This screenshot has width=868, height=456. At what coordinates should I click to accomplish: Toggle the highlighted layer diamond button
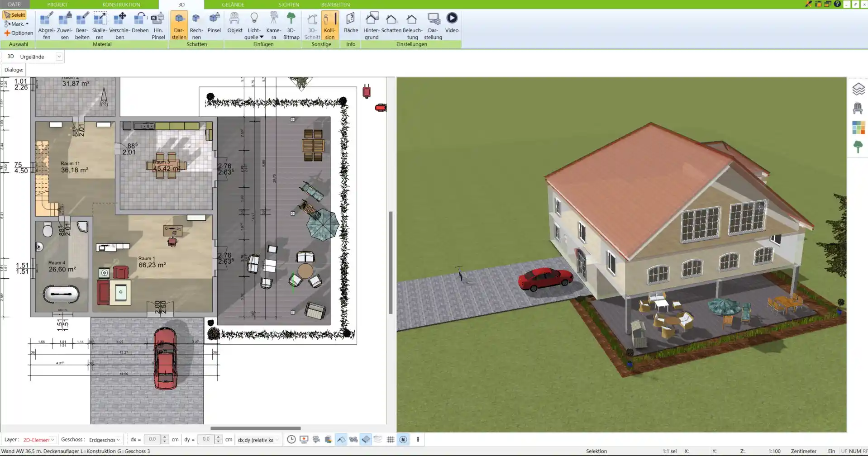click(x=366, y=439)
